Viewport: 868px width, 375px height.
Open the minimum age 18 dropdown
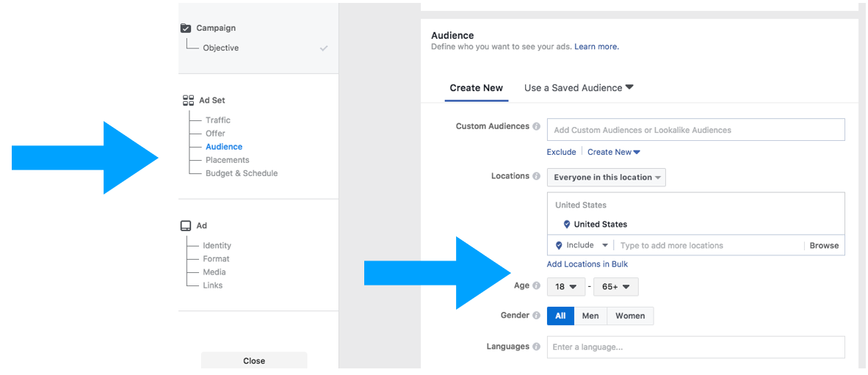(x=565, y=287)
